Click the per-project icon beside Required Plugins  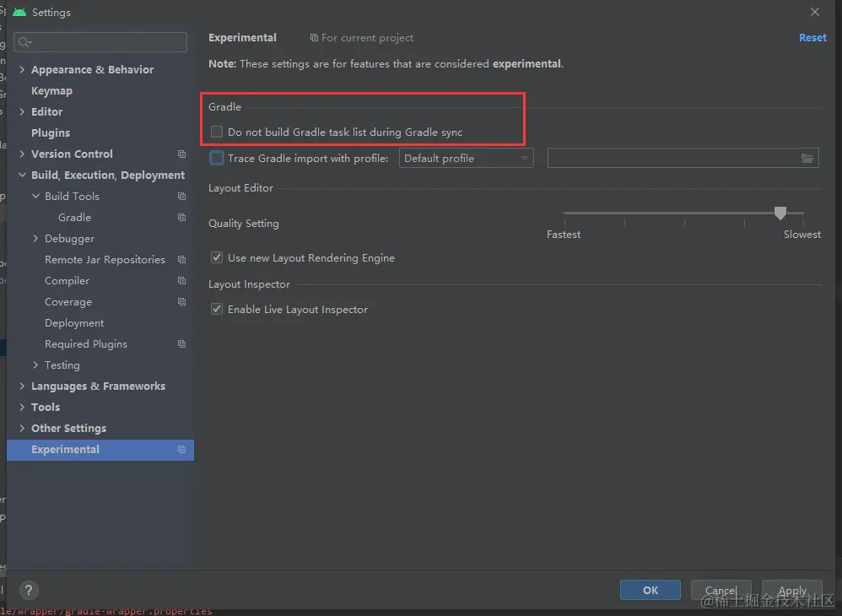click(181, 344)
